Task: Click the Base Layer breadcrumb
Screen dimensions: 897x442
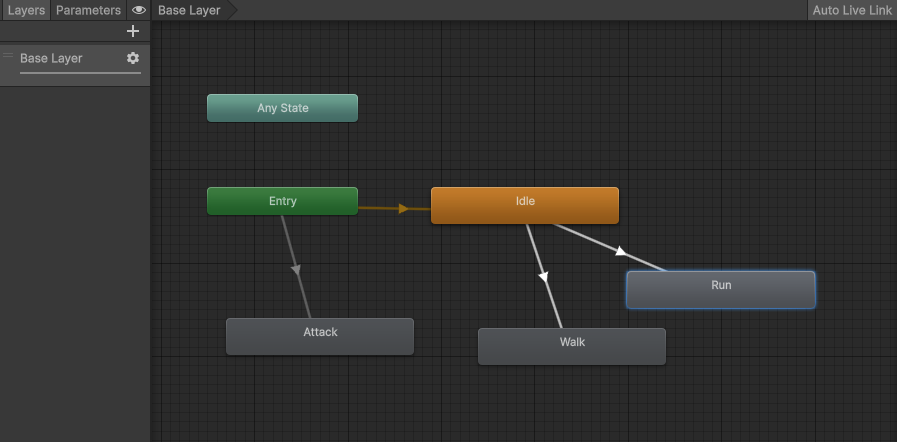Action: 190,10
